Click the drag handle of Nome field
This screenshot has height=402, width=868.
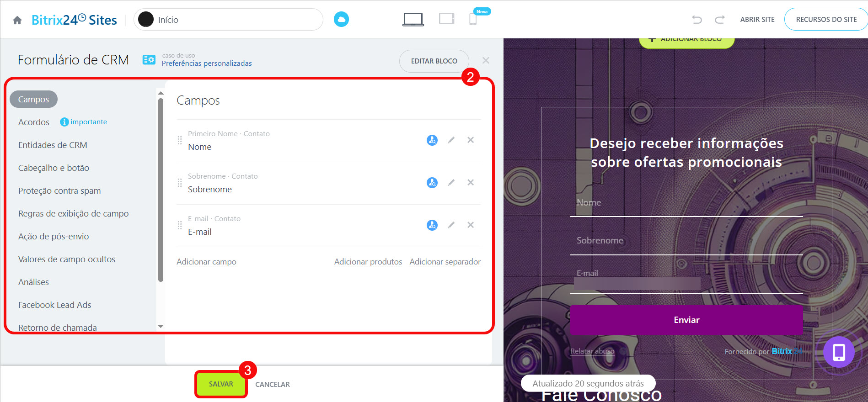tap(180, 140)
